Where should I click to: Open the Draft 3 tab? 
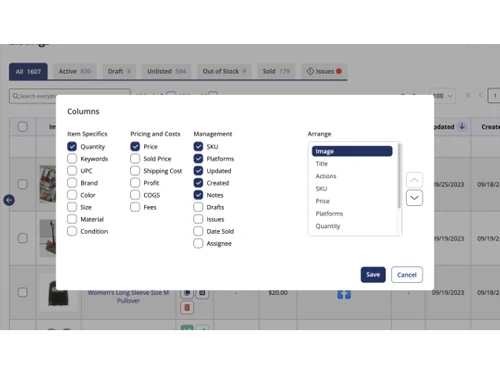119,71
